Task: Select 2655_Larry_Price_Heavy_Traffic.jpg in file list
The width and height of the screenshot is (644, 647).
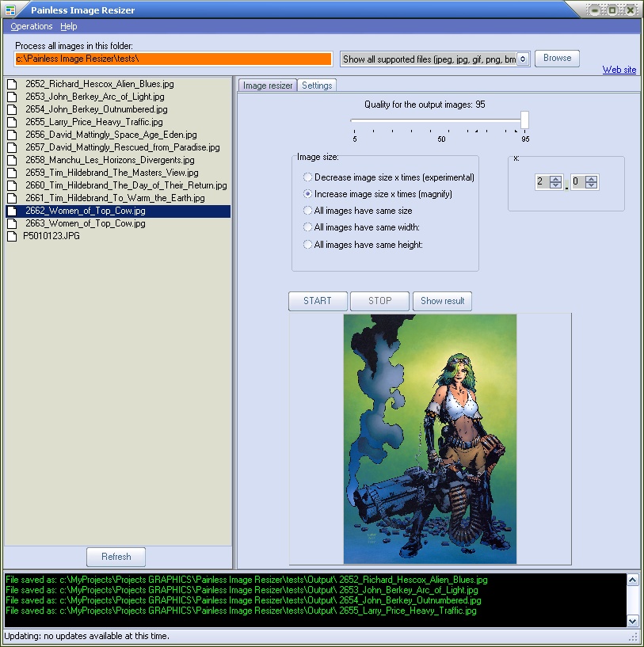Action: [94, 122]
